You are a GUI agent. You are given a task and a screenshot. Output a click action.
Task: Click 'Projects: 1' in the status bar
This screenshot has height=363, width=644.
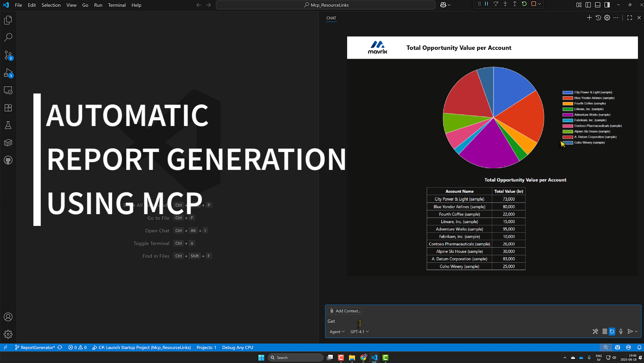pyautogui.click(x=206, y=347)
